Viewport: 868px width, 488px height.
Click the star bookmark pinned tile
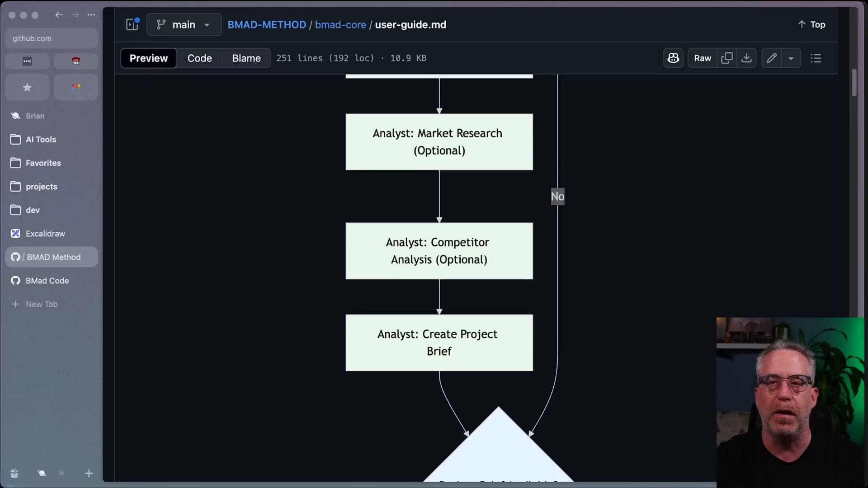tap(27, 87)
